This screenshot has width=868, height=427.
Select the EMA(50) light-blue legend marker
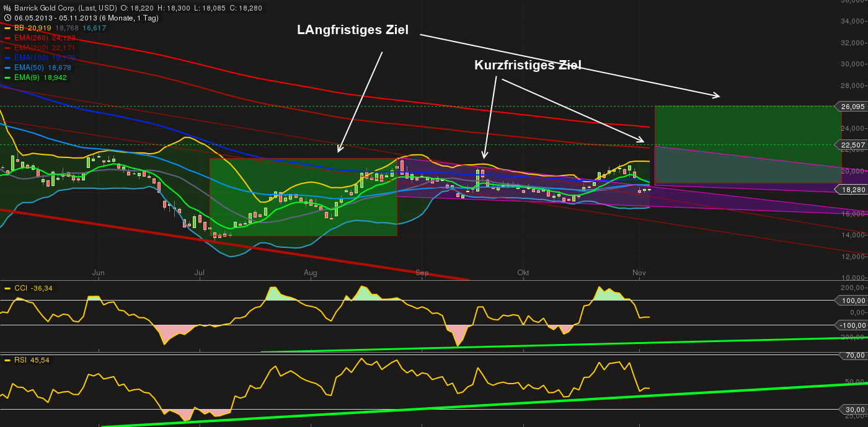point(6,67)
